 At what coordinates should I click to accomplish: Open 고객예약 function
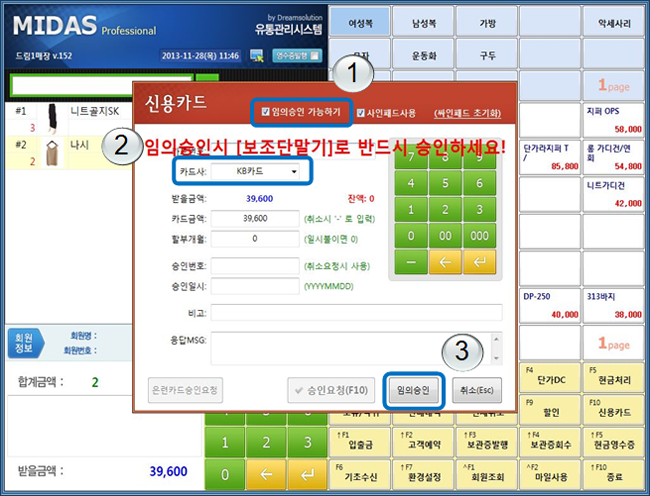[x=424, y=443]
